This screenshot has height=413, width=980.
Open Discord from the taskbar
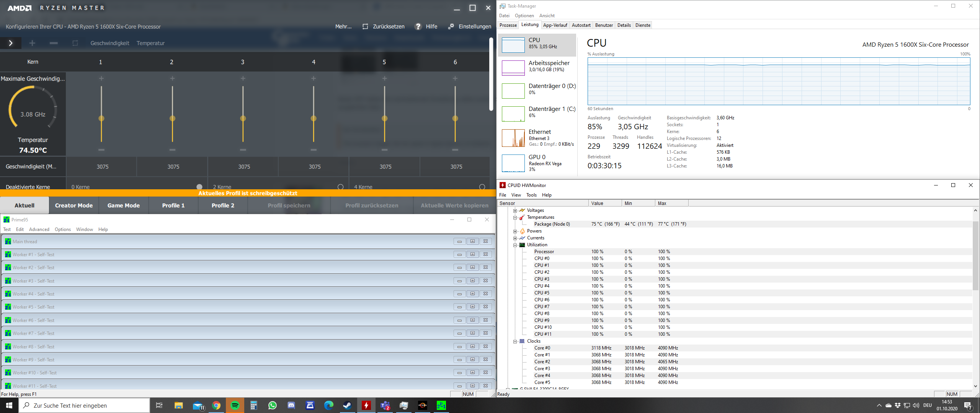pos(291,405)
